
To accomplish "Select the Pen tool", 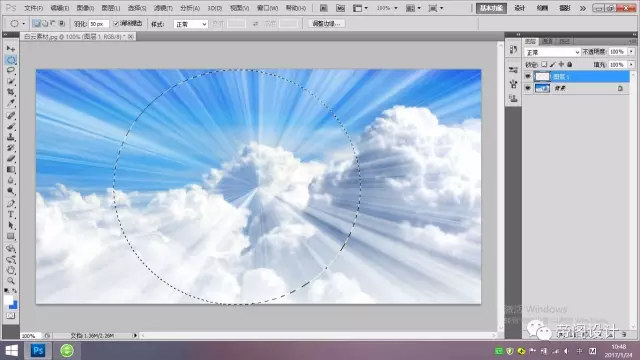I will click(x=11, y=203).
